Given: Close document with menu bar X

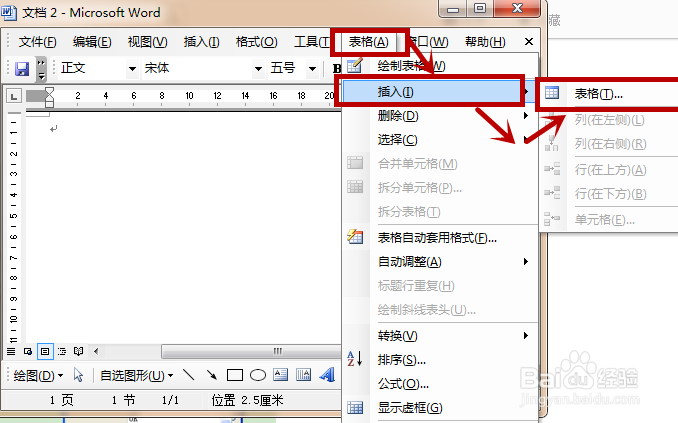Looking at the screenshot, I should click(528, 42).
